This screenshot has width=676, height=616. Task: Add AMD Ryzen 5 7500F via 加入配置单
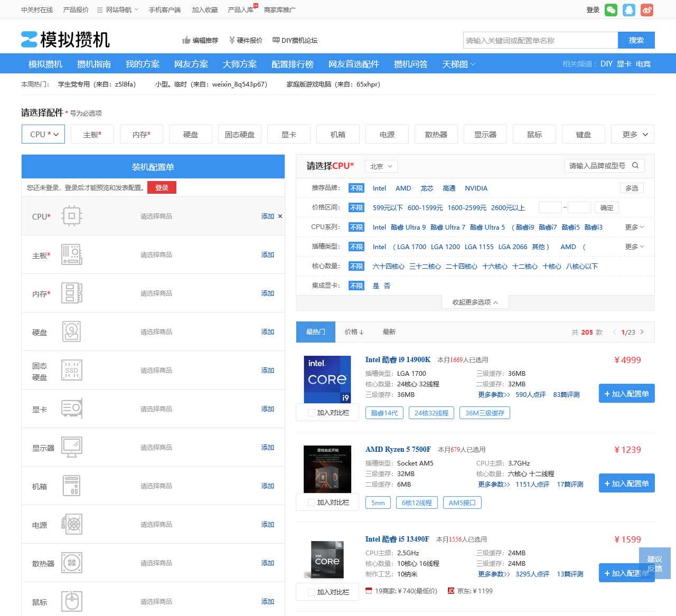626,483
